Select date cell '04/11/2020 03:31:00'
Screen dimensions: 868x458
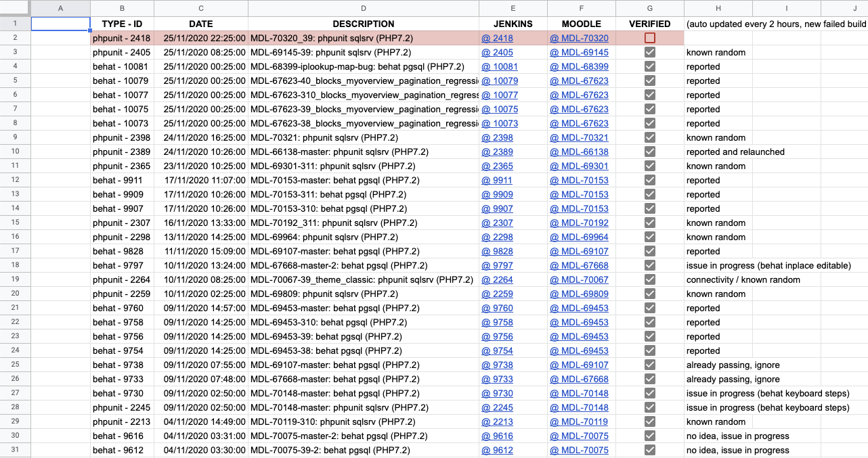(x=201, y=436)
